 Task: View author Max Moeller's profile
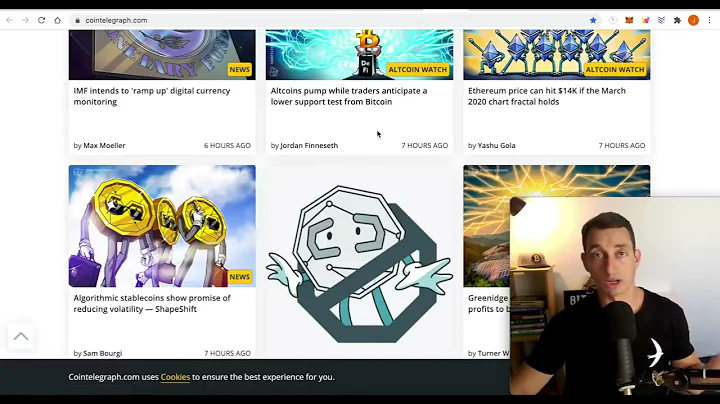[104, 146]
